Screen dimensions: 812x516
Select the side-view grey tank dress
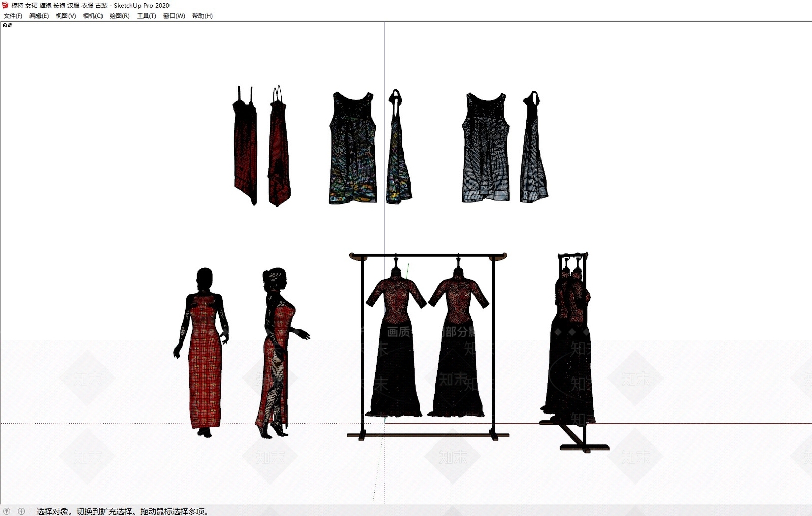(x=533, y=147)
